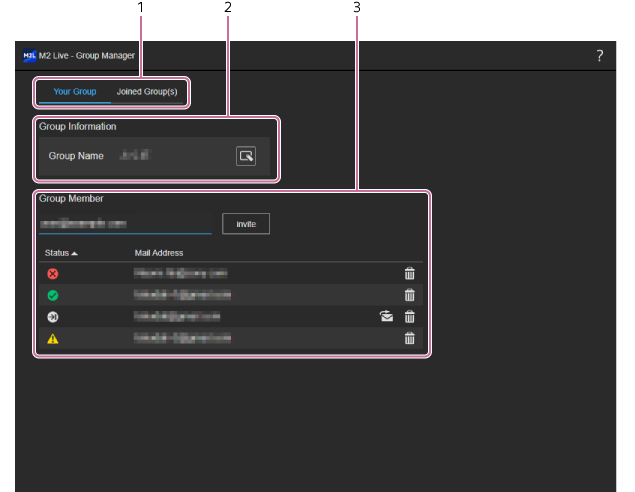Image resolution: width=635 pixels, height=492 pixels.
Task: Delete the member with green check status
Action: click(409, 295)
